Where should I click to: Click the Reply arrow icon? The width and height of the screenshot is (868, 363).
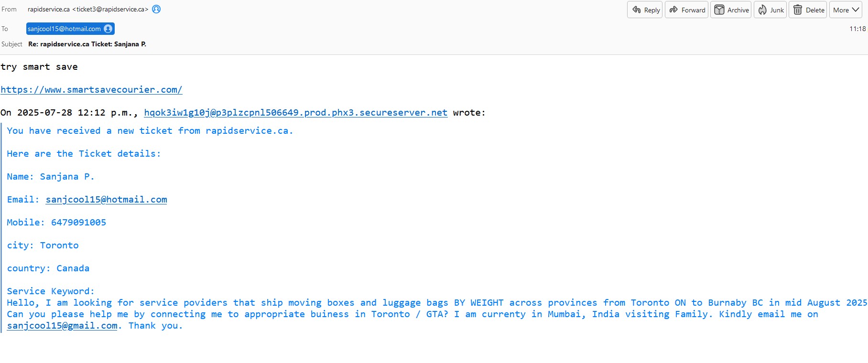click(637, 10)
